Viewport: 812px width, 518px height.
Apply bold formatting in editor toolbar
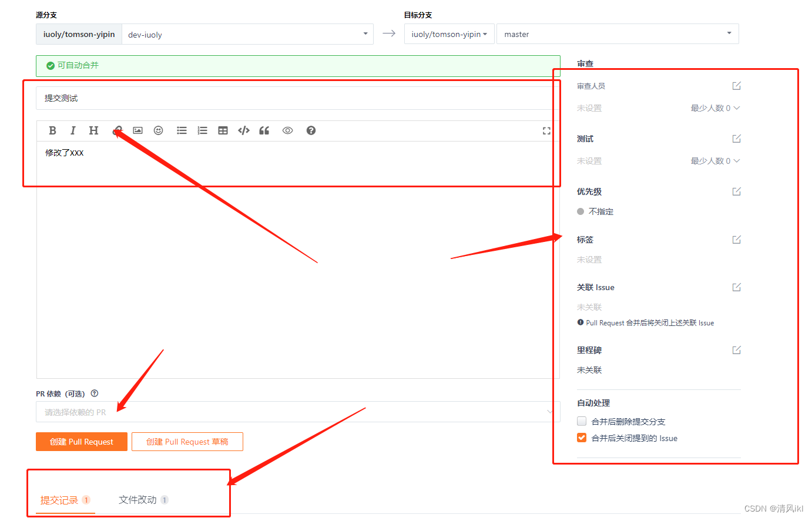(x=52, y=130)
